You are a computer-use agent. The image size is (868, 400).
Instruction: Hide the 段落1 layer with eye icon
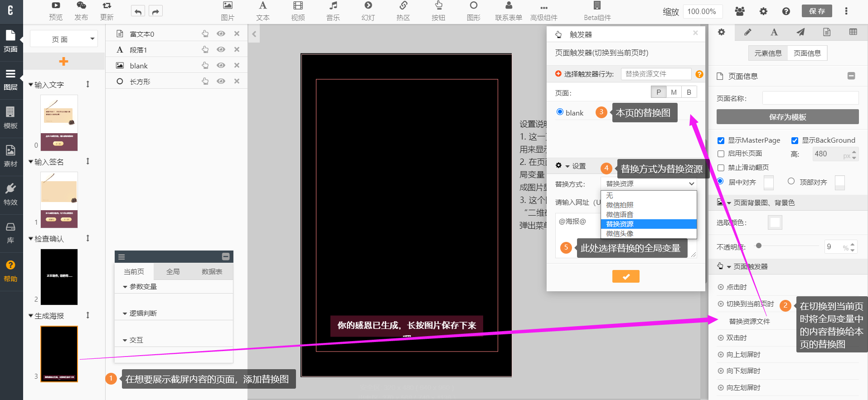click(221, 49)
